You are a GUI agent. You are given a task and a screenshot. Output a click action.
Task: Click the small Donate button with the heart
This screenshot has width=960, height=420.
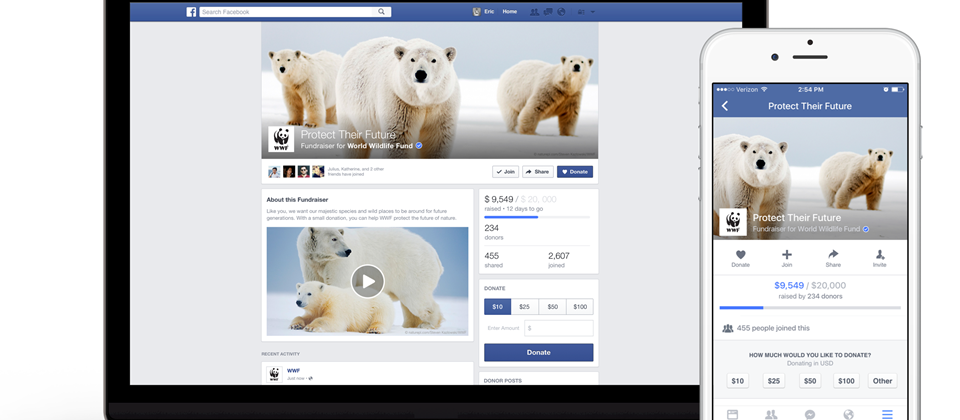(575, 172)
